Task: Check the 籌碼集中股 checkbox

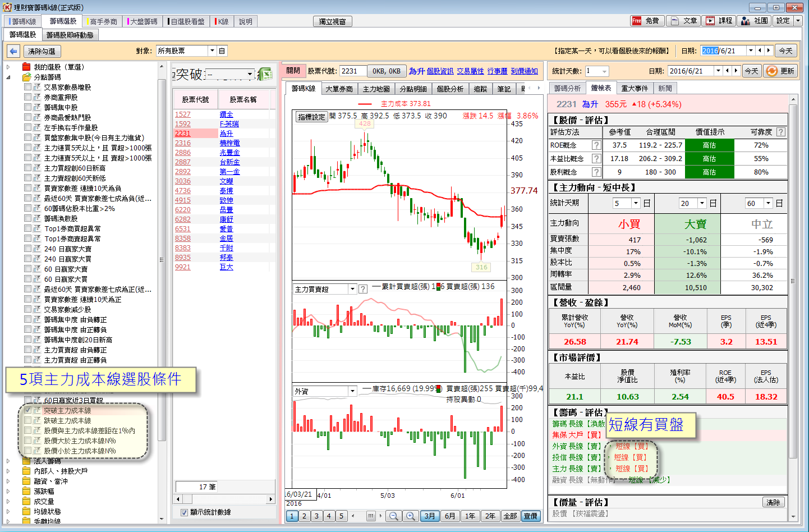Action: click(27, 107)
